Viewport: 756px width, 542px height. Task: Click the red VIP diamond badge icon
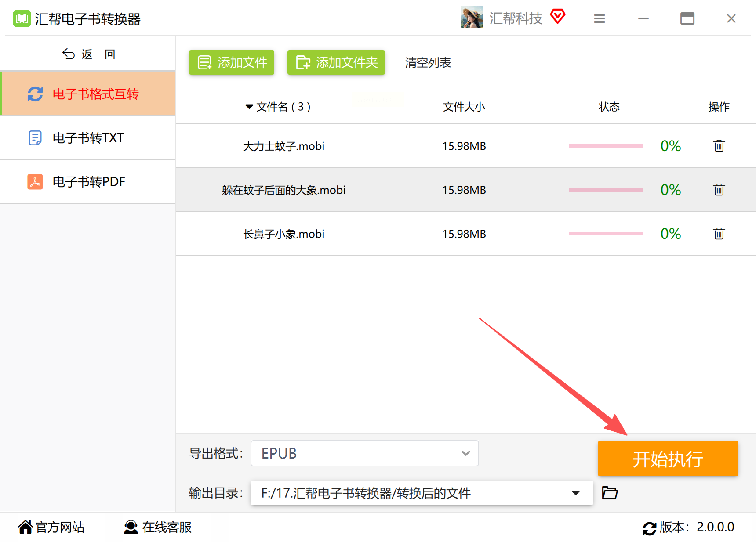point(558,17)
